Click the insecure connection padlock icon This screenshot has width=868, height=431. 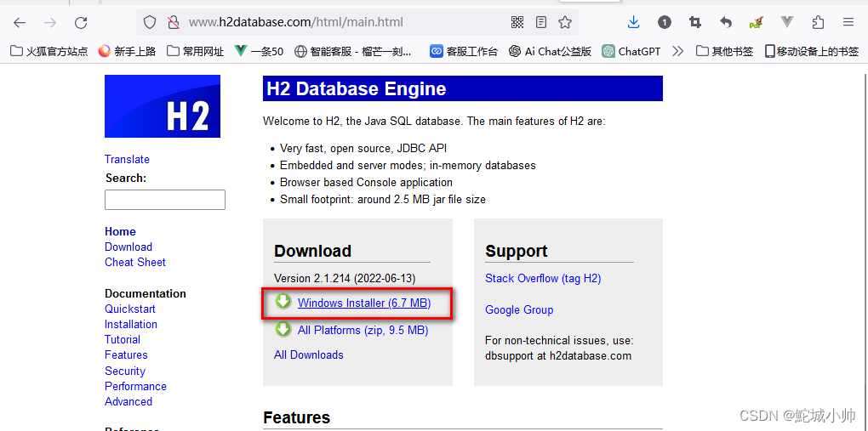pyautogui.click(x=174, y=22)
